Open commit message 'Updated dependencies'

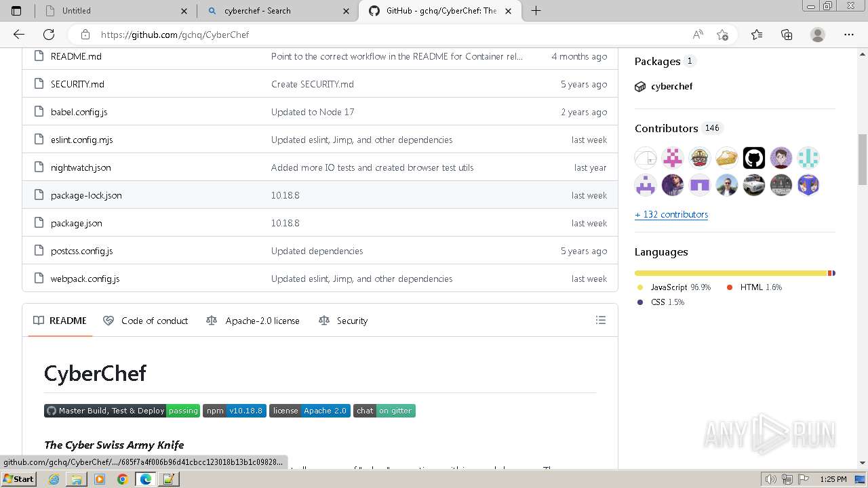(x=317, y=251)
